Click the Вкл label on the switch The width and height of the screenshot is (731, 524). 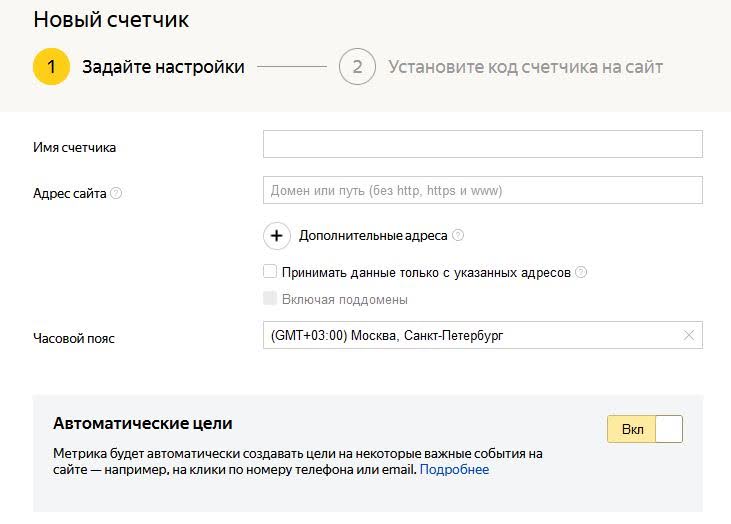point(632,429)
